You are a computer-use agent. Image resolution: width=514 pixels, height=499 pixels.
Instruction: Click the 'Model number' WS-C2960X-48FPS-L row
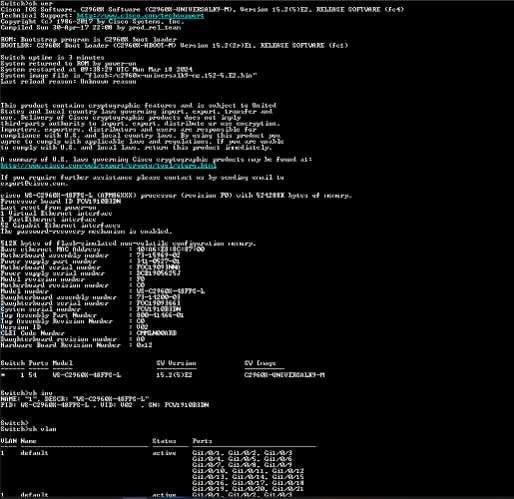103,291
